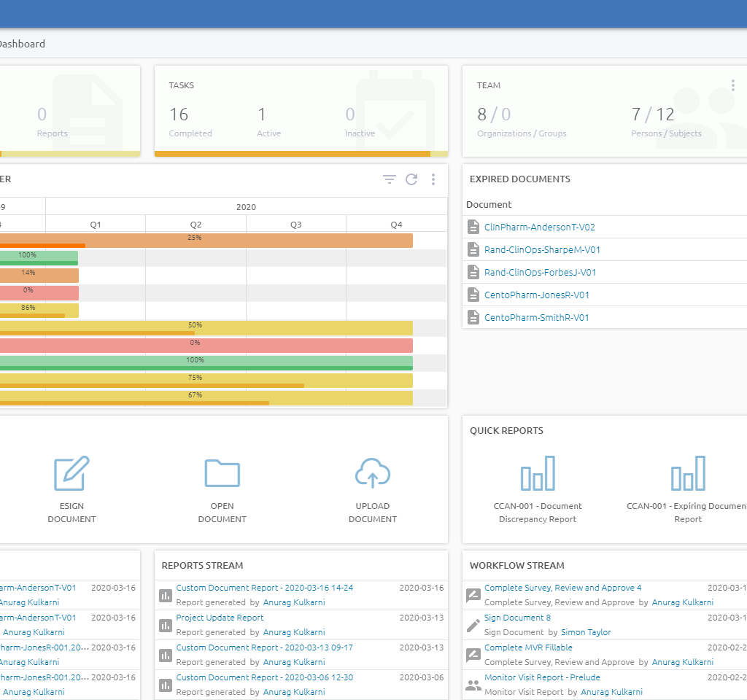747x700 pixels.
Task: Open CCAN-001 Document Discrepancy Report chart icon
Action: [538, 473]
